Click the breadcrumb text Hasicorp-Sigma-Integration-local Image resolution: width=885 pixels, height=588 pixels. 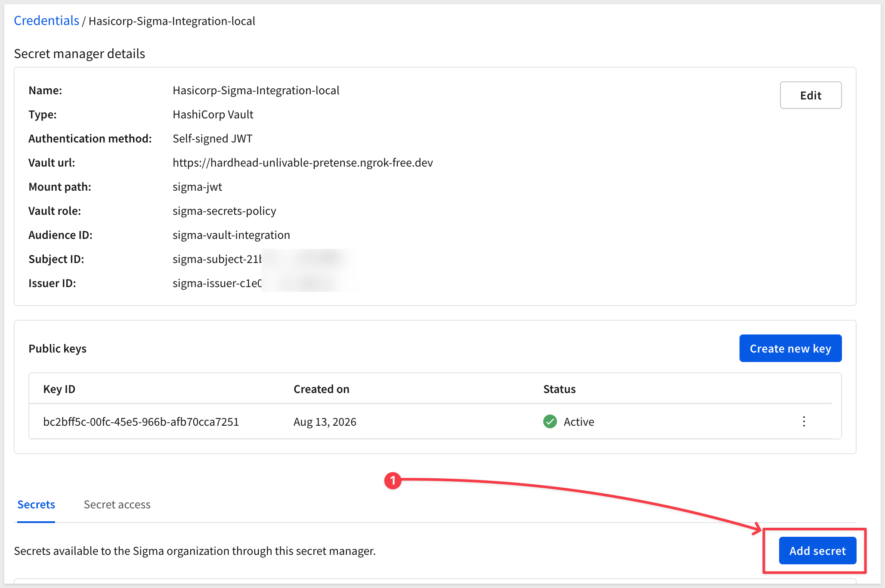(172, 21)
